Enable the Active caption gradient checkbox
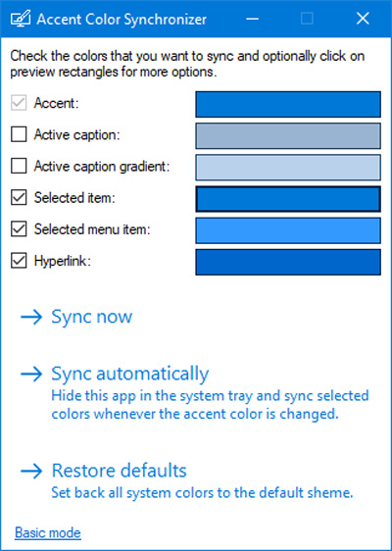 pyautogui.click(x=19, y=167)
